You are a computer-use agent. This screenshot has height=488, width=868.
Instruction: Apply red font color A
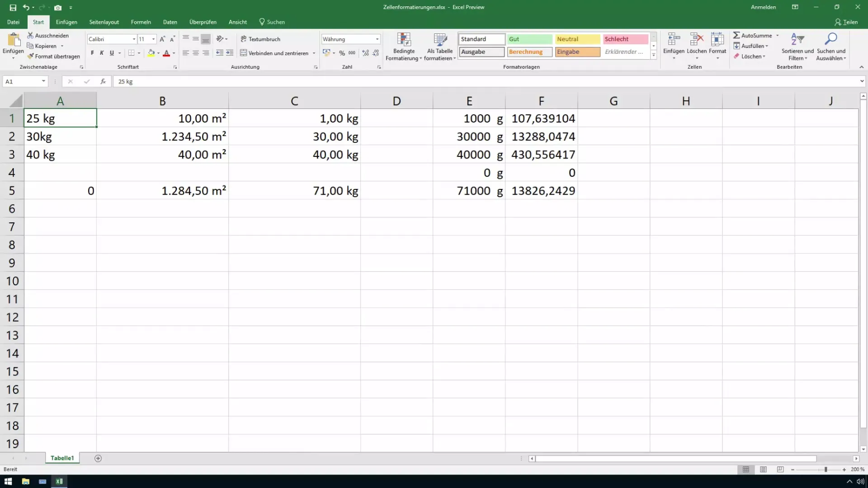(166, 53)
